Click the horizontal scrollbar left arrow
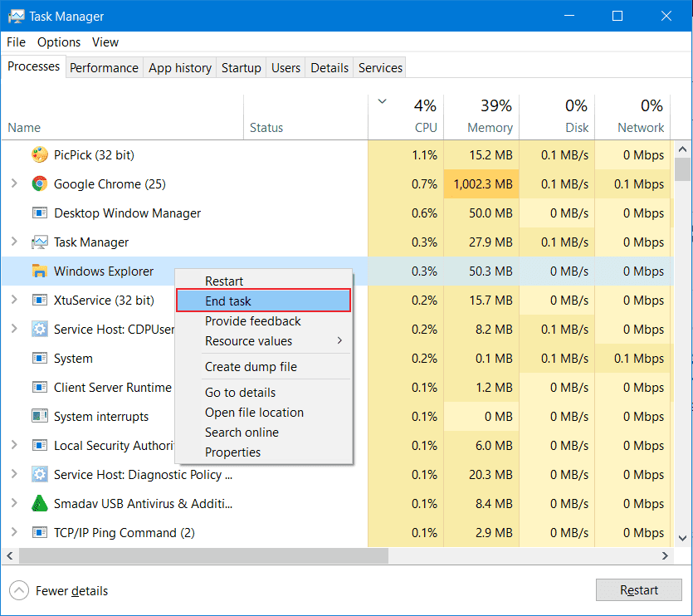693x616 pixels. [x=10, y=556]
